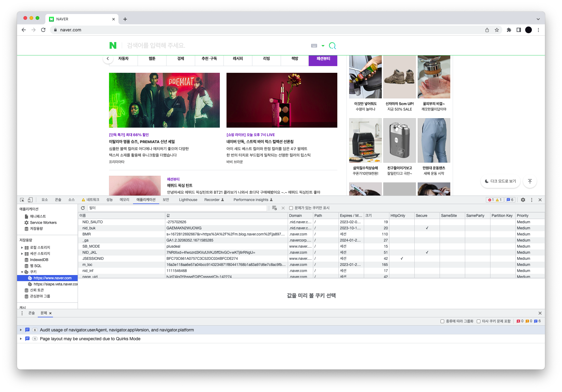Open the PREMIATA 신년 세일 article headline
This screenshot has height=392, width=562.
click(142, 142)
